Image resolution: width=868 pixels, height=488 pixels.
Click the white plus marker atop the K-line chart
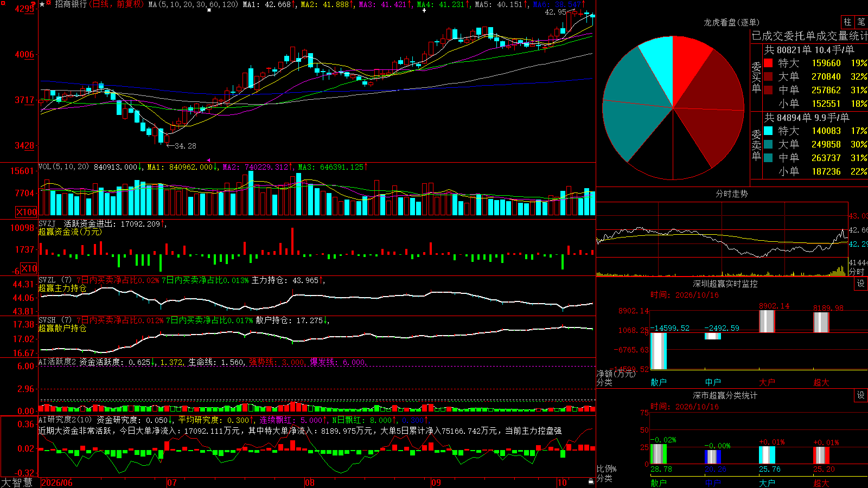(x=424, y=10)
